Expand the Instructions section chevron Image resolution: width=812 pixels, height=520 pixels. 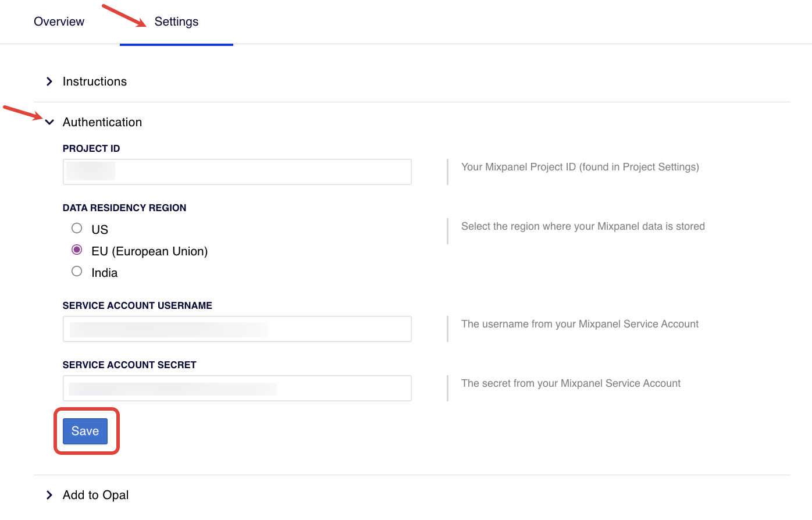(49, 81)
